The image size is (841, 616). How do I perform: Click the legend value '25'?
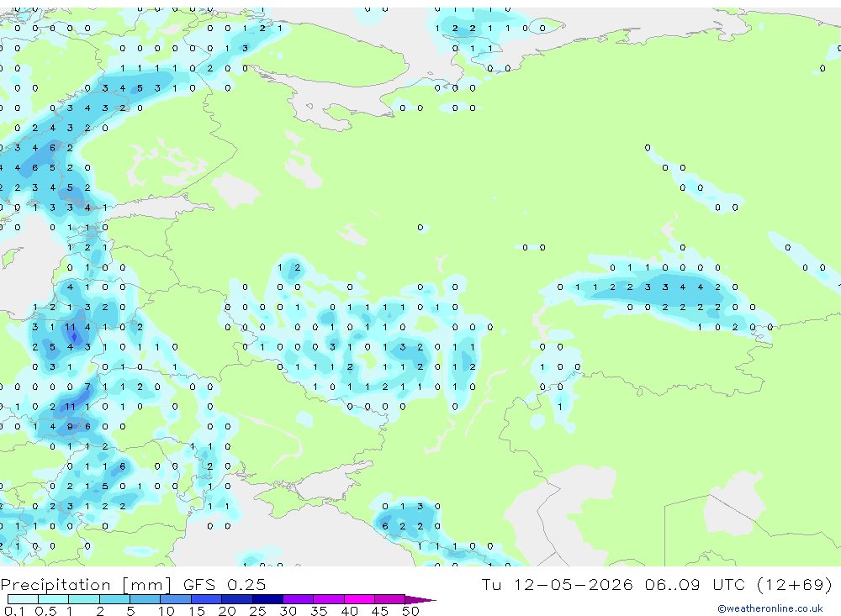[x=257, y=611]
